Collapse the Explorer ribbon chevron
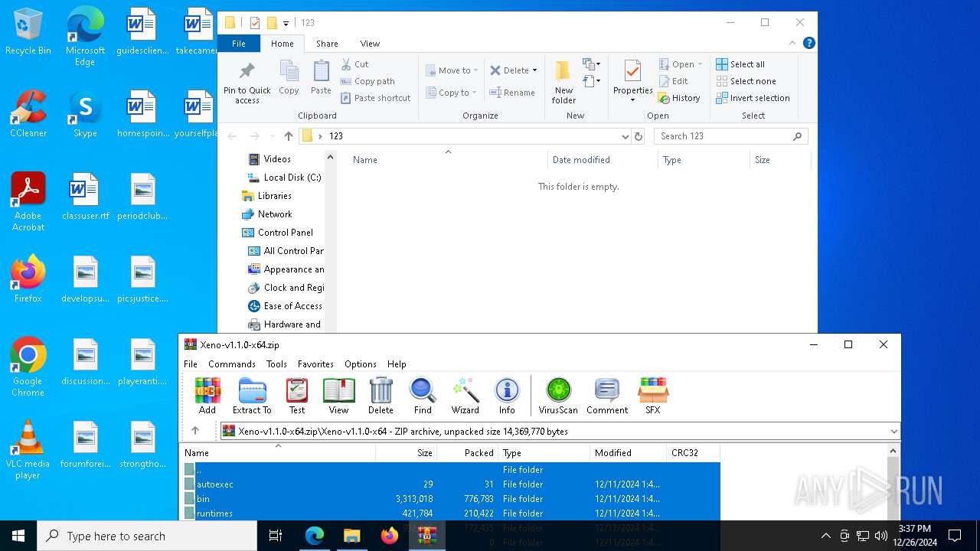Viewport: 980px width, 551px height. pos(792,43)
